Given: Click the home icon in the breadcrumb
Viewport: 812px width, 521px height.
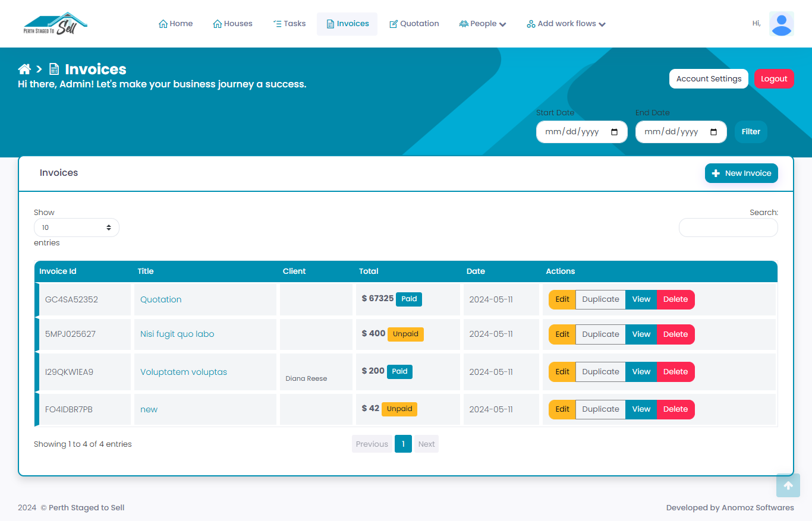Looking at the screenshot, I should pyautogui.click(x=24, y=70).
